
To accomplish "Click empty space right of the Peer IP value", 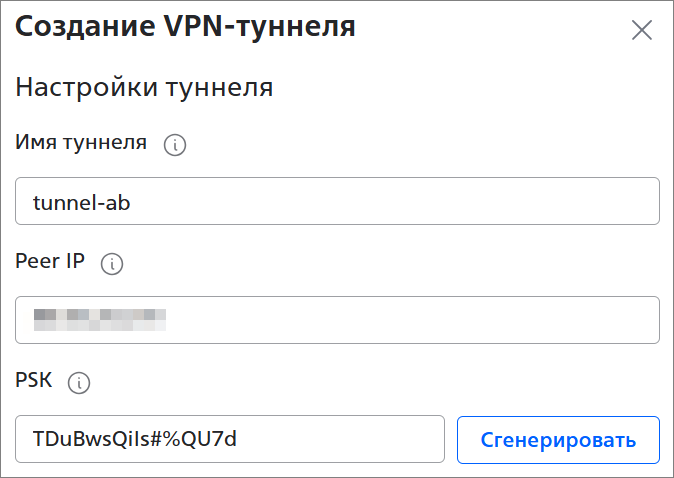I will [x=420, y=320].
